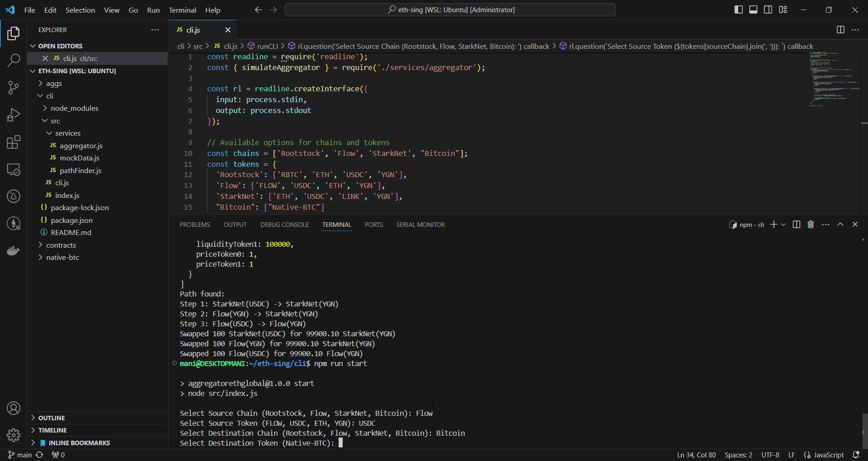Close the terminal panel
This screenshot has height=461, width=868.
click(855, 224)
